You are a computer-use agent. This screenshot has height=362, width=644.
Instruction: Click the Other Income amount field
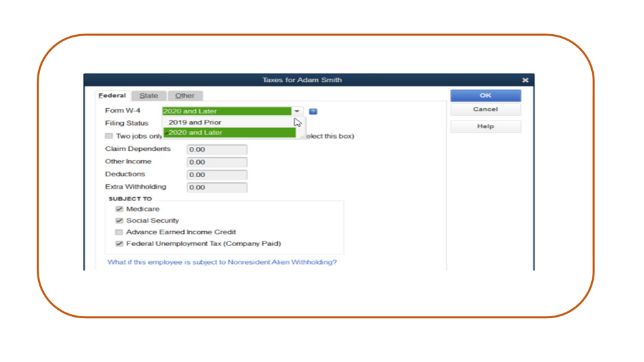[x=217, y=162]
